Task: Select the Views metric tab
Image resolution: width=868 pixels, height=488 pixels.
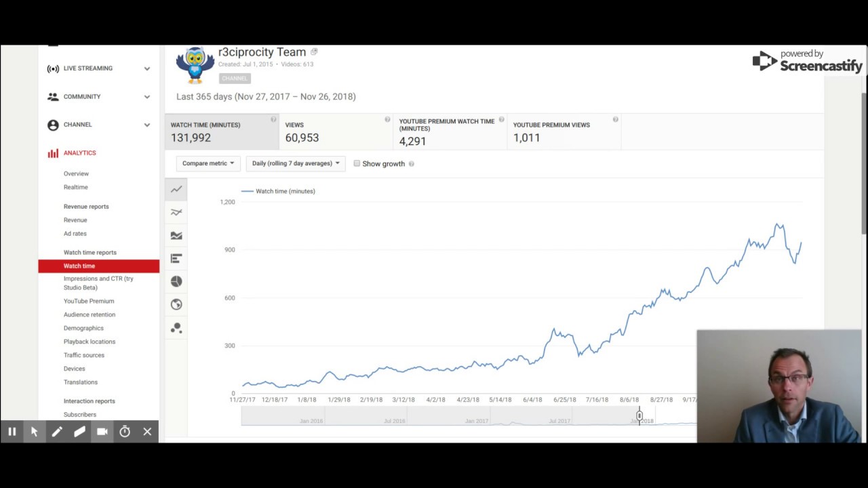Action: [336, 131]
